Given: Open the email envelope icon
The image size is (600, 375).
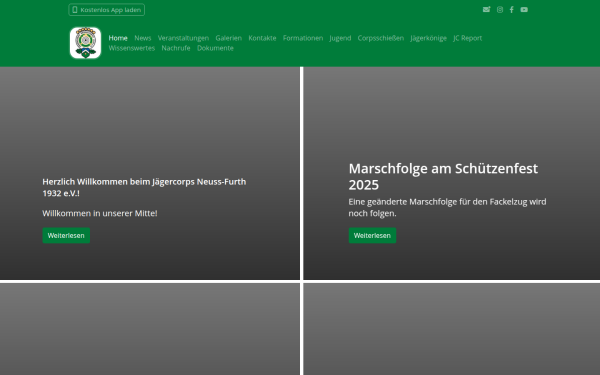Looking at the screenshot, I should pyautogui.click(x=486, y=10).
